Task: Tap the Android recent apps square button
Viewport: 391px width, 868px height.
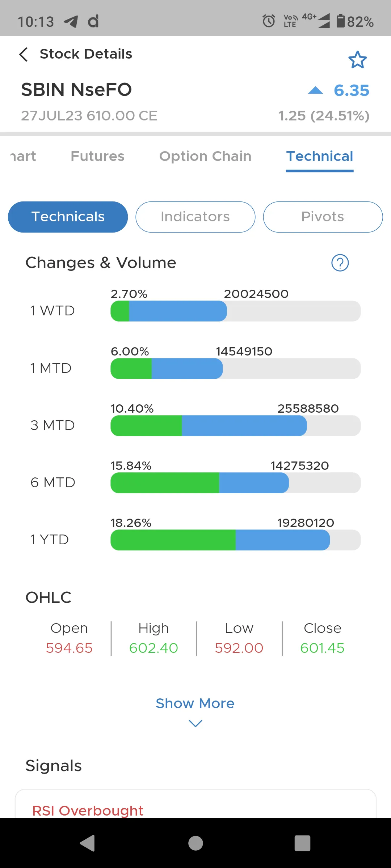Action: coord(303,843)
